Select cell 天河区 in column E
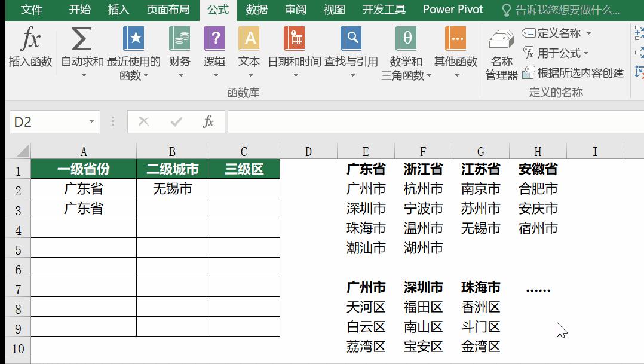The height and width of the screenshot is (364, 644). (366, 307)
